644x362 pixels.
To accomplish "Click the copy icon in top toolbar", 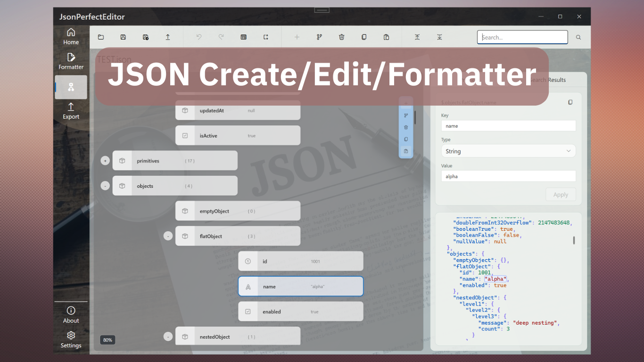I will [x=364, y=37].
